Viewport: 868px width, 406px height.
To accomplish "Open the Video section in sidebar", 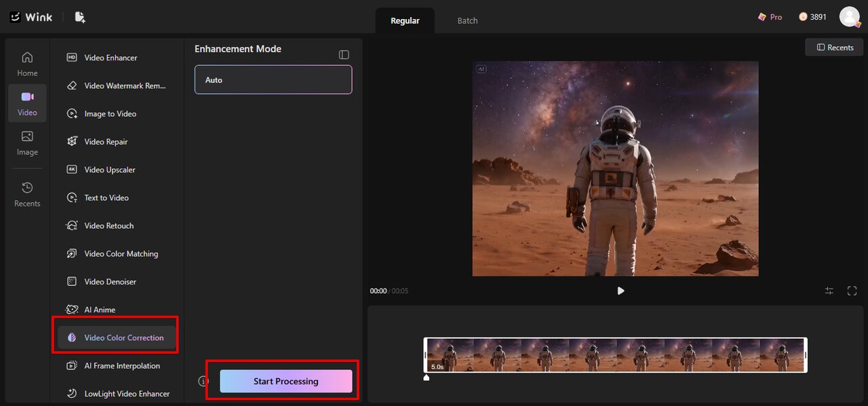I will tap(27, 103).
